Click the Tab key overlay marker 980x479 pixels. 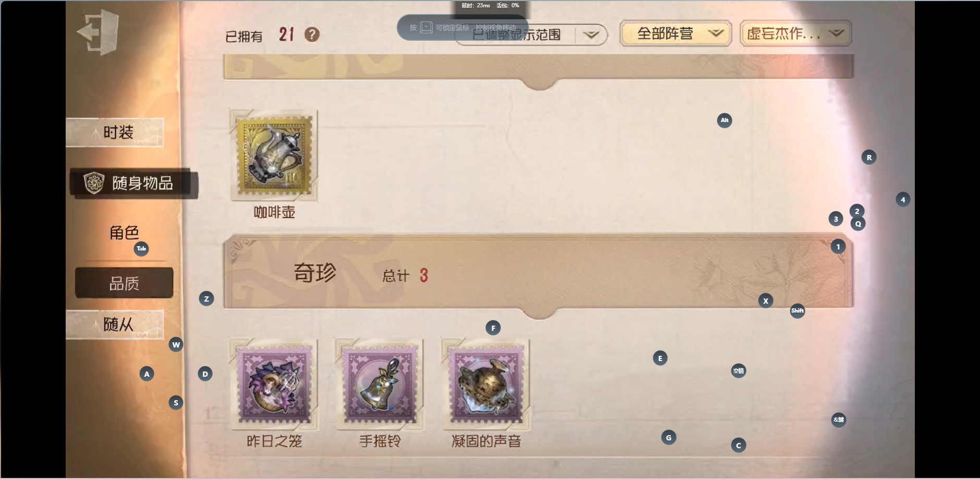[141, 248]
